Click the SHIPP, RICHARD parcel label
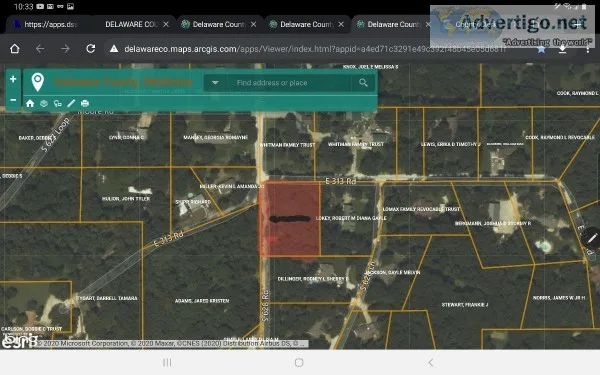 tap(193, 202)
